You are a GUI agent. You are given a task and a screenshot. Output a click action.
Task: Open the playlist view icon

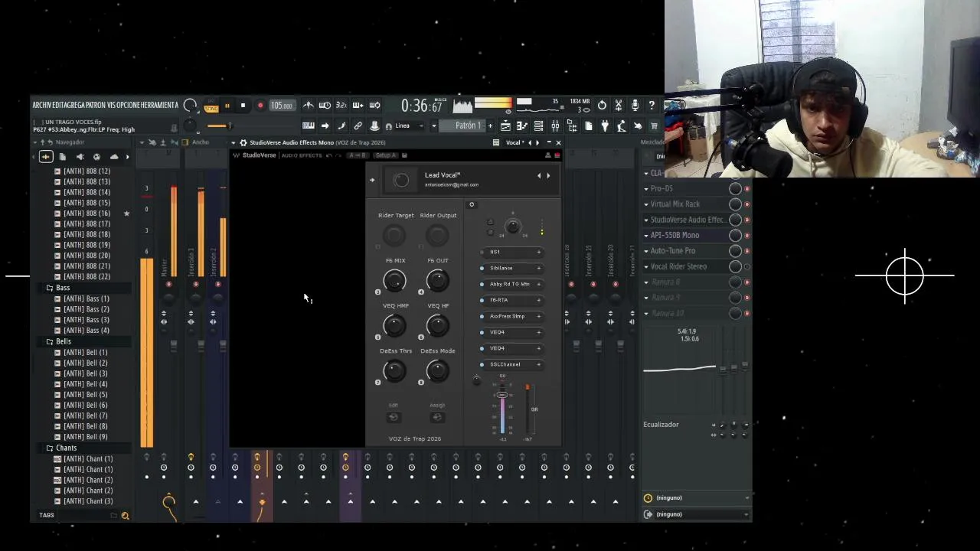(505, 126)
